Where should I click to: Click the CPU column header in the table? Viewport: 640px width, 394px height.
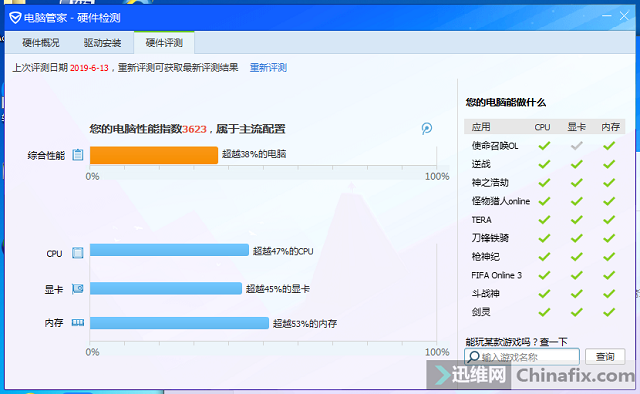coord(542,127)
